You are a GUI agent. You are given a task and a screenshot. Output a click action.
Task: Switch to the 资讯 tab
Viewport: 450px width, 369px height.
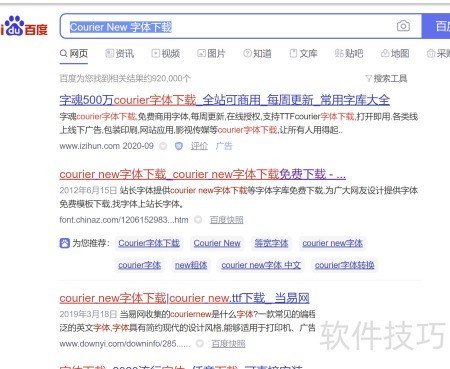pyautogui.click(x=120, y=54)
